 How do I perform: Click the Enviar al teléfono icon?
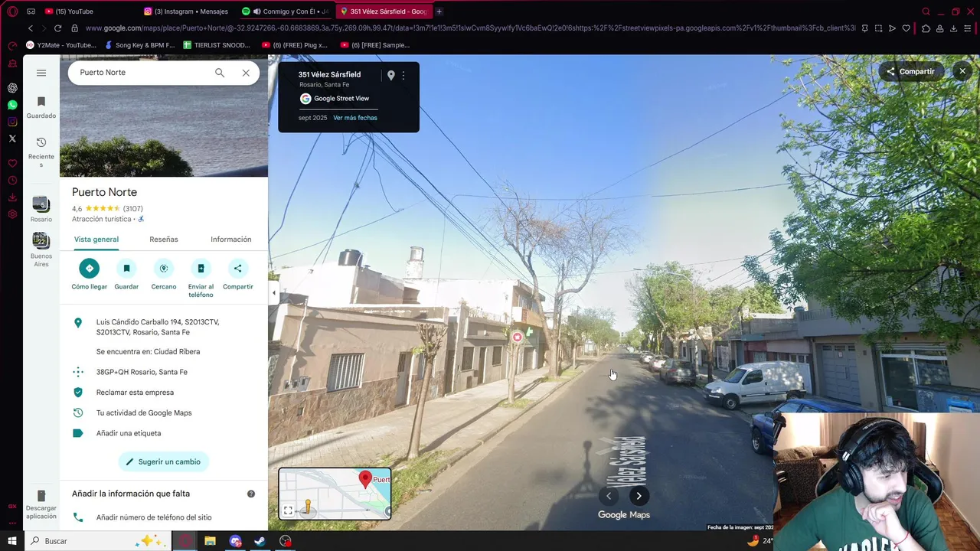[201, 269]
